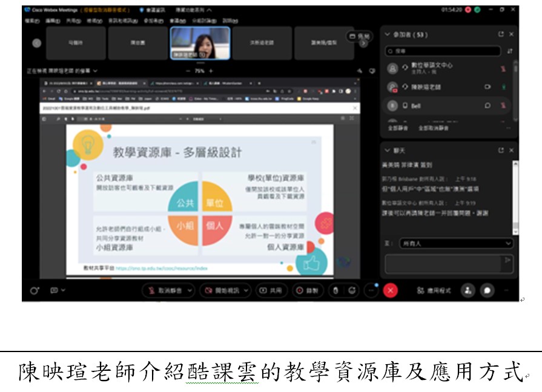This screenshot has height=392, width=542.
Task: Click the more options ellipsis icon
Action: 370,291
